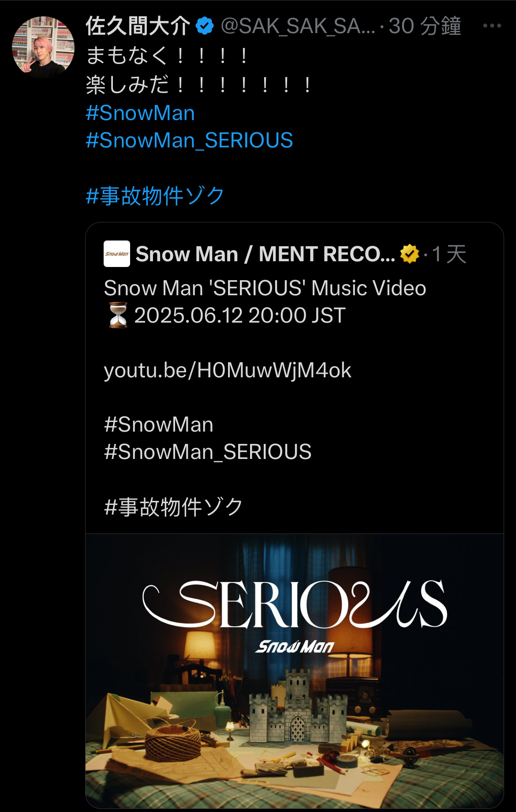
Task: Click the white #SnowMan_SERIOUS hashtag in quoted post
Action: pos(208,452)
